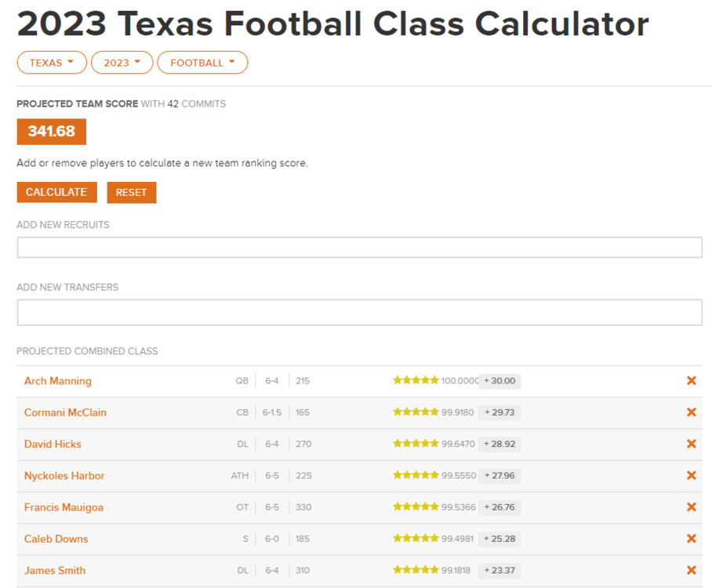Click the Caleb Downs name link

click(56, 539)
